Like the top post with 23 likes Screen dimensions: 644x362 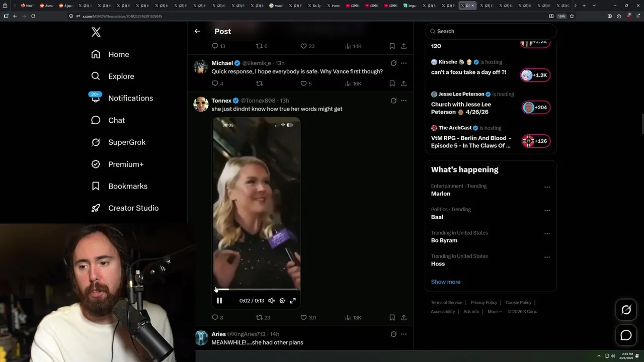pyautogui.click(x=307, y=46)
